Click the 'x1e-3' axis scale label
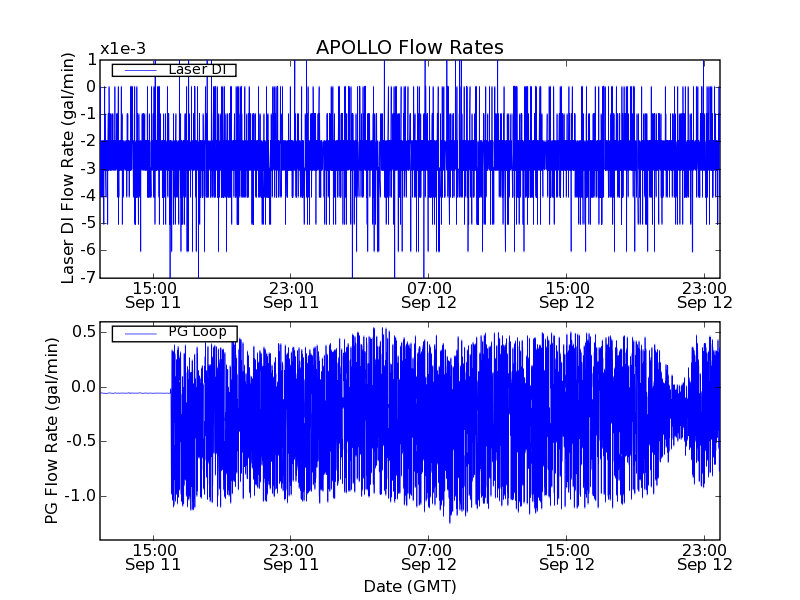 pyautogui.click(x=123, y=49)
